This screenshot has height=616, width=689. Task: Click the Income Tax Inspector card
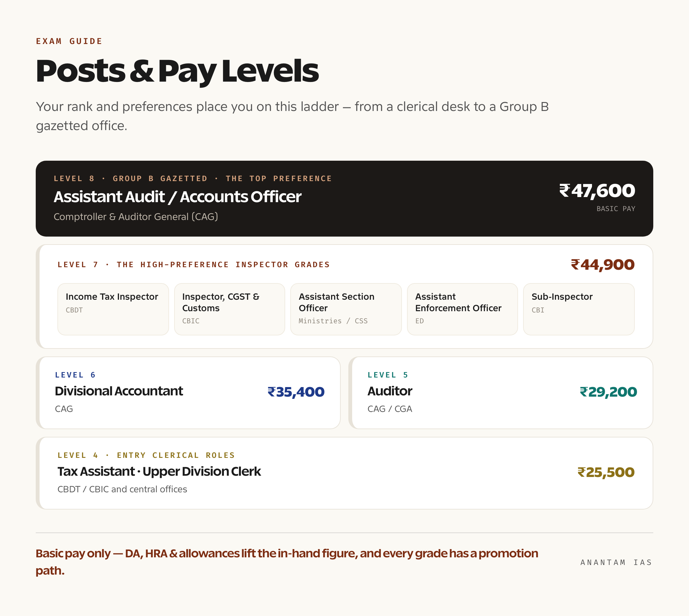(x=113, y=309)
